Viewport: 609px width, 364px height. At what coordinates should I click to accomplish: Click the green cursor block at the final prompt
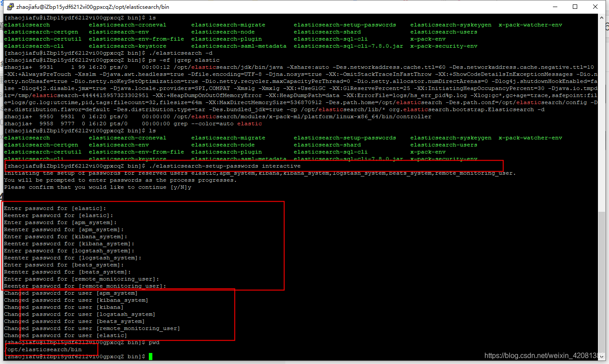[151, 356]
